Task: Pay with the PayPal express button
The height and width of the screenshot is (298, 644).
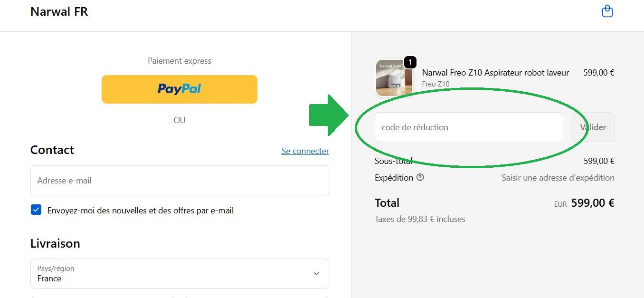Action: pos(180,89)
